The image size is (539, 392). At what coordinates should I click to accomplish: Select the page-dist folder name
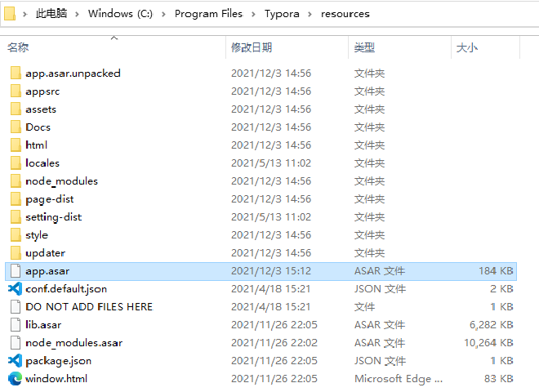click(x=50, y=199)
